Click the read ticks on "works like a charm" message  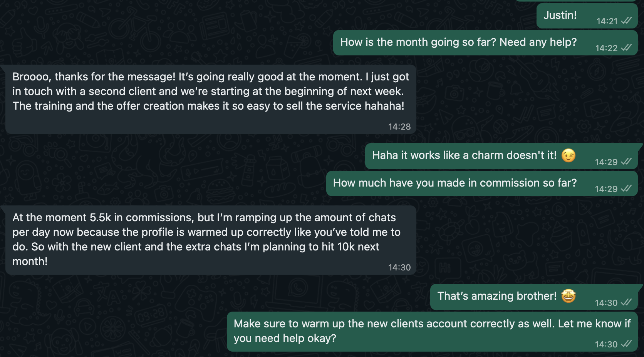click(x=626, y=162)
